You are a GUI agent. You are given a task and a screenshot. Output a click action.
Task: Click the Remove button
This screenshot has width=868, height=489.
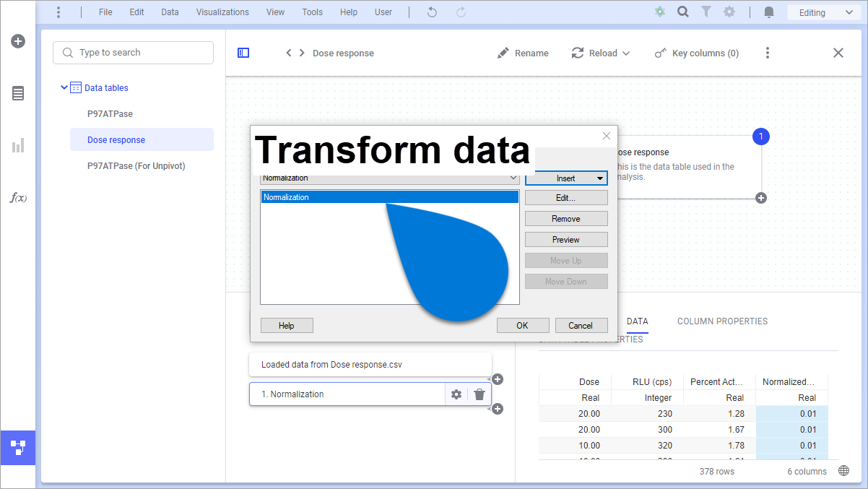[566, 219]
